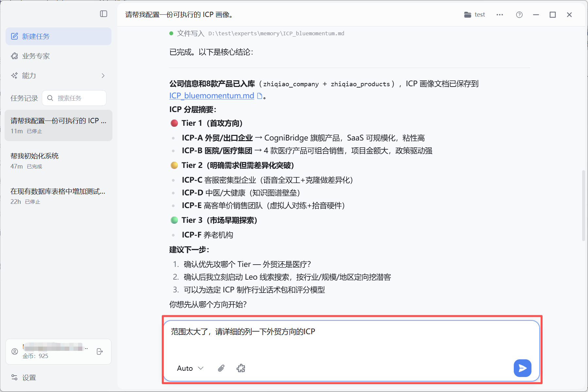Open the ICP_bluemomentum.md link

click(x=211, y=96)
